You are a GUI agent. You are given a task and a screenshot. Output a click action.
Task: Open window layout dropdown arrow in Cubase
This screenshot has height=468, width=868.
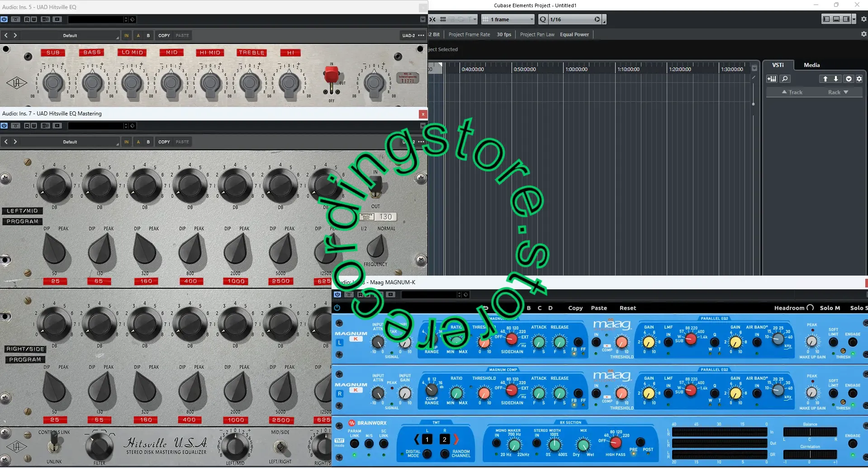click(854, 19)
